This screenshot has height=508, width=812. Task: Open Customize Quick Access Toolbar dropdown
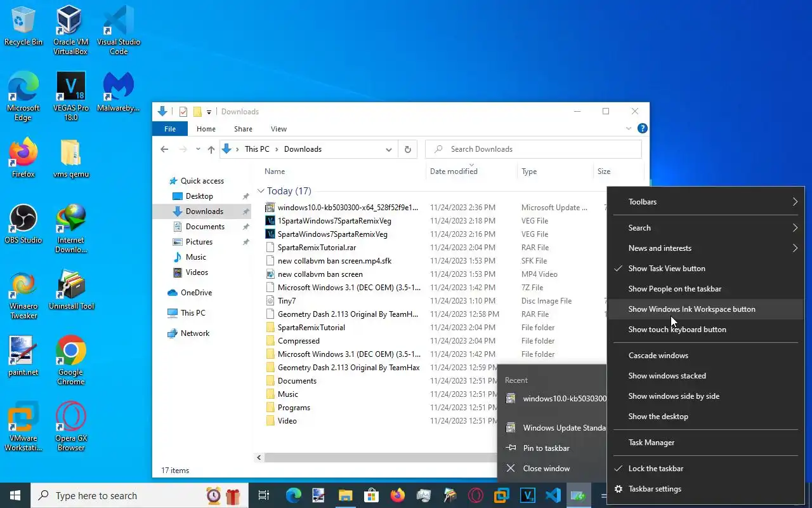(209, 112)
